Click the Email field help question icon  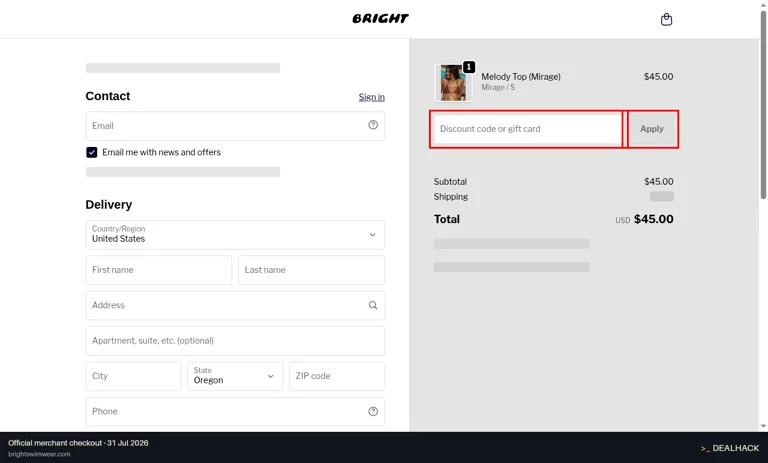373,125
